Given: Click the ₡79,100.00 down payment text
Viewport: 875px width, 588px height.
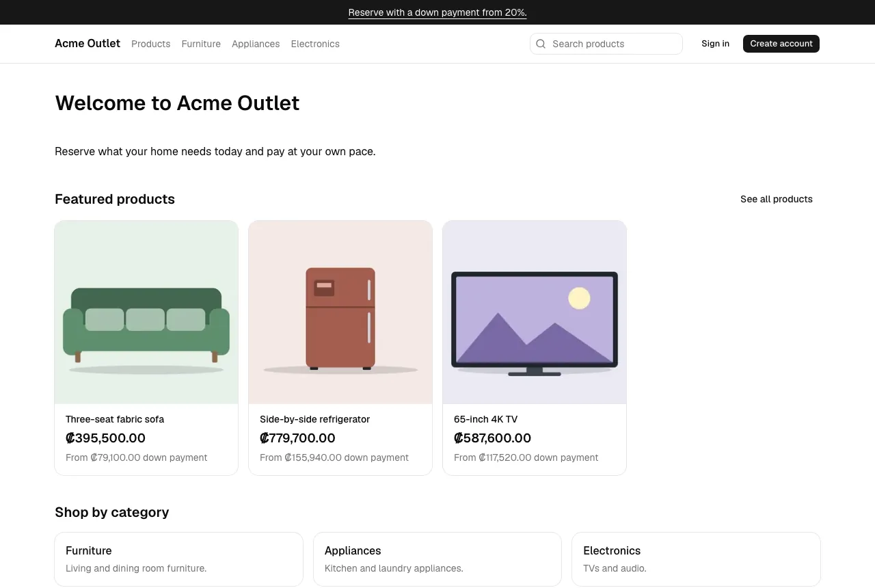Looking at the screenshot, I should [137, 457].
